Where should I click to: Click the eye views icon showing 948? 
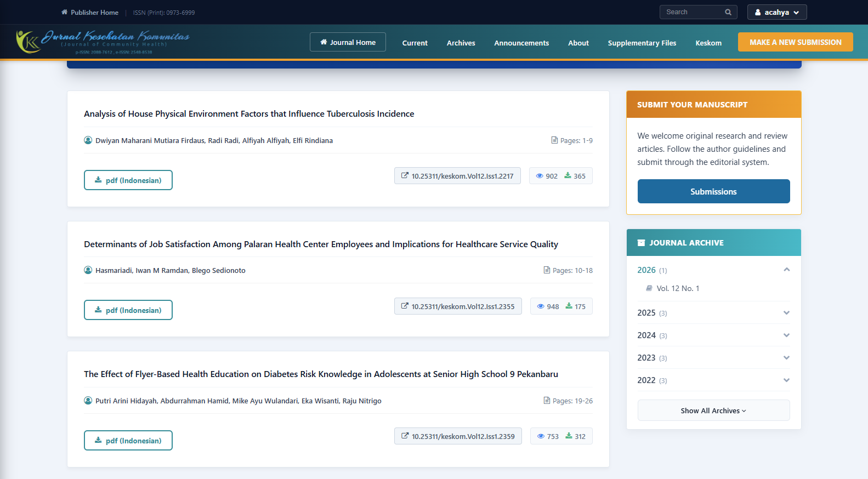(x=541, y=306)
